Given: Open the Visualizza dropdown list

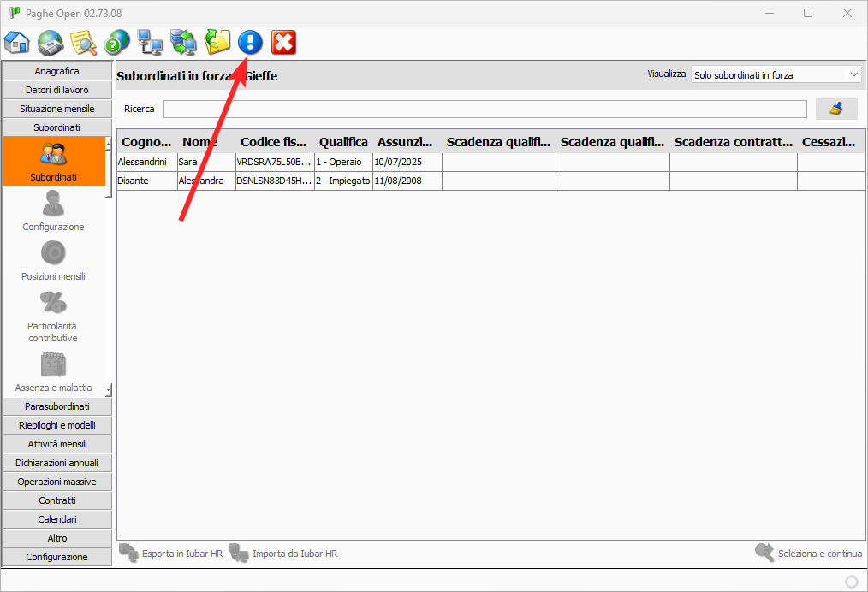Looking at the screenshot, I should click(776, 75).
